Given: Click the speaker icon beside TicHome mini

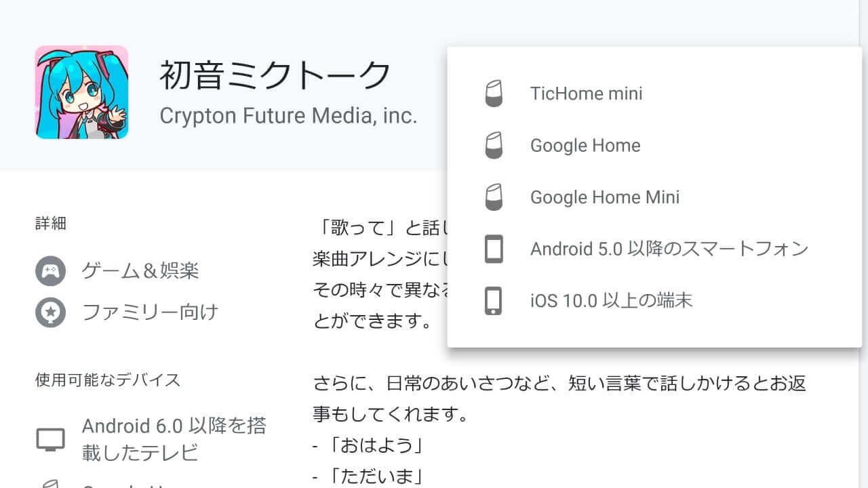Looking at the screenshot, I should pos(494,94).
